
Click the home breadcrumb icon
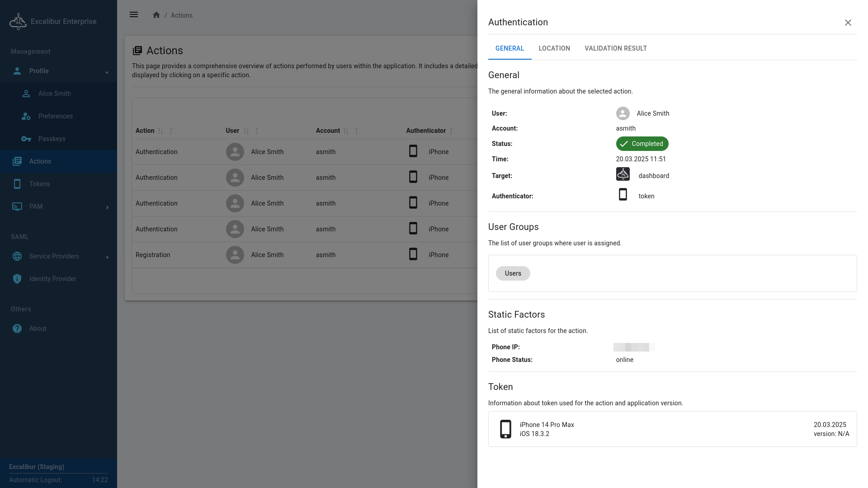156,15
